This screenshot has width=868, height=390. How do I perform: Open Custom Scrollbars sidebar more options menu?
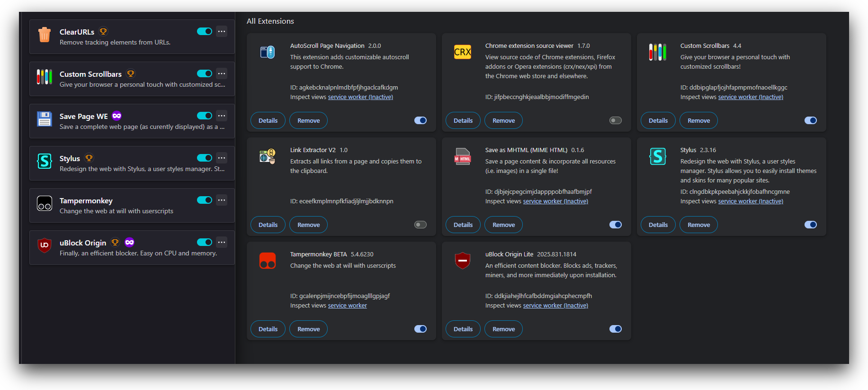coord(222,73)
